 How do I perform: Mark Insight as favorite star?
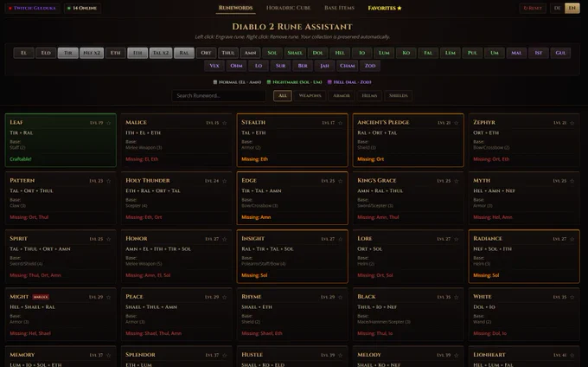[x=340, y=239]
